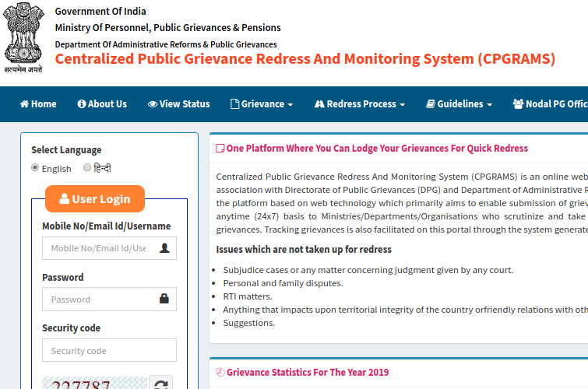Open the Guidelines dropdown menu

point(459,104)
